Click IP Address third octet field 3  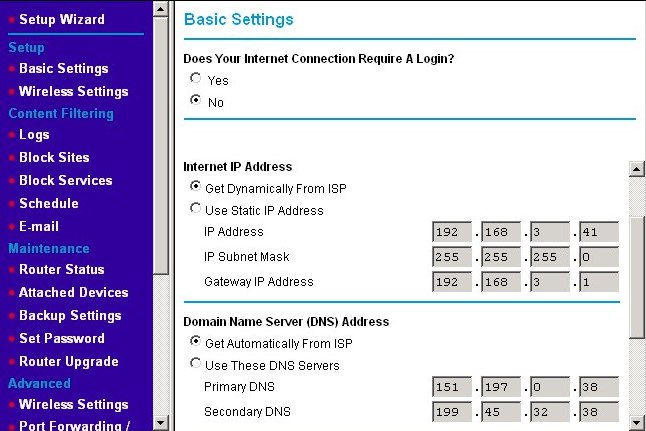pos(550,232)
